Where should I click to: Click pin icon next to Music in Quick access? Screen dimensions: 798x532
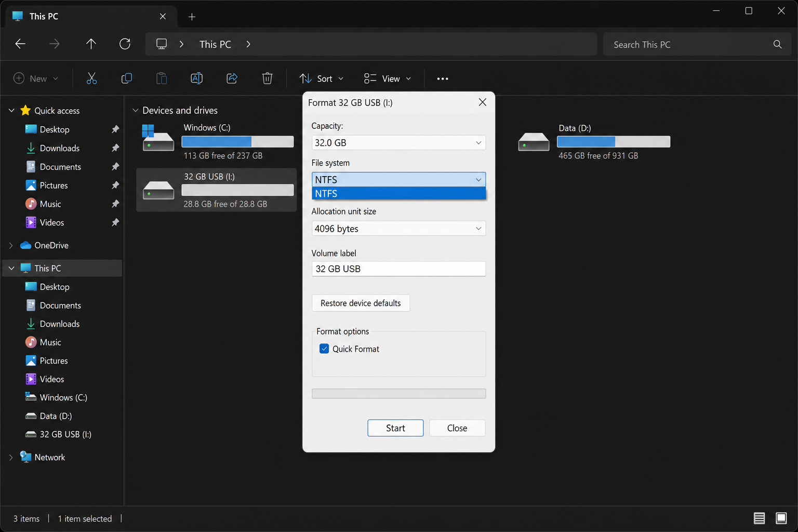[115, 204]
